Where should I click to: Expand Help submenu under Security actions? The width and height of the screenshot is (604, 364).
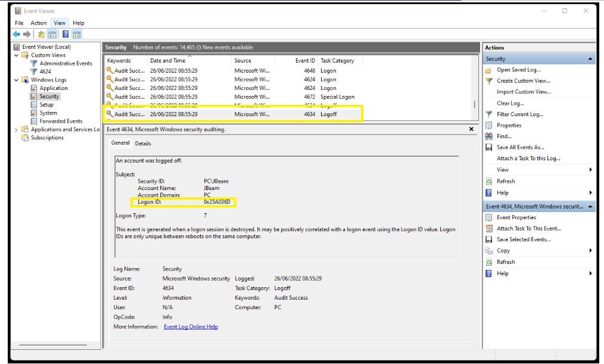coord(590,193)
